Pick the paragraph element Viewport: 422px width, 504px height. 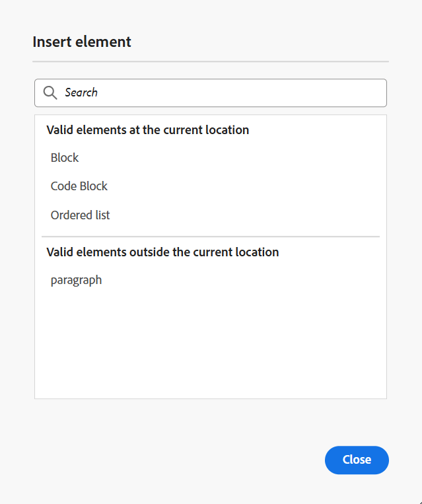[x=77, y=280]
